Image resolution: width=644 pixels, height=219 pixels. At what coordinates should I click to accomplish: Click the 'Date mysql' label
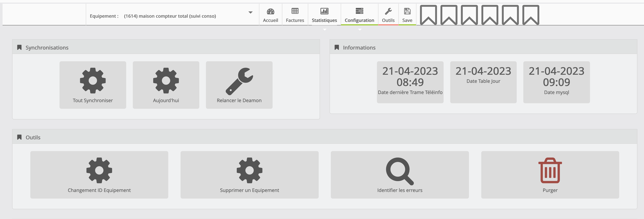[x=557, y=92]
